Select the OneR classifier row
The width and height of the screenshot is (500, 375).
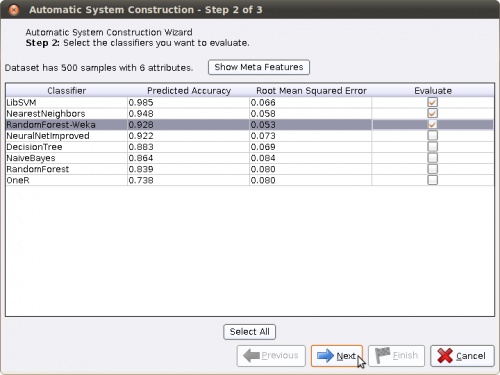(x=250, y=180)
